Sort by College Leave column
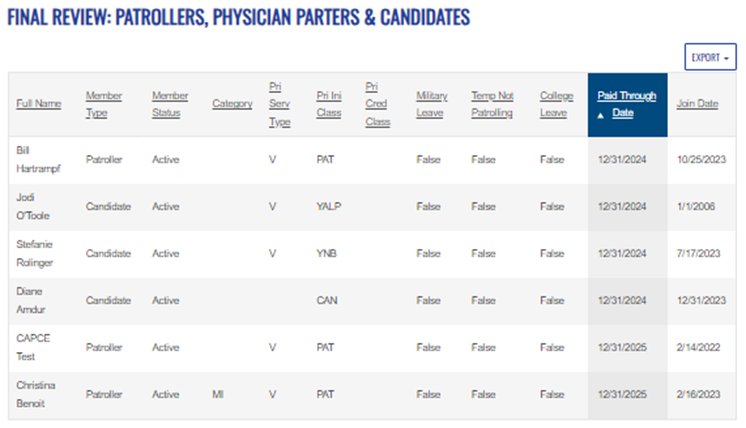The image size is (746, 428). click(557, 103)
